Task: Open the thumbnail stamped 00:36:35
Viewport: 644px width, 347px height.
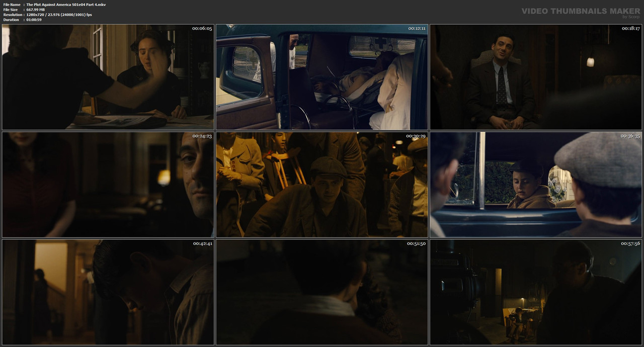Action: tap(536, 185)
